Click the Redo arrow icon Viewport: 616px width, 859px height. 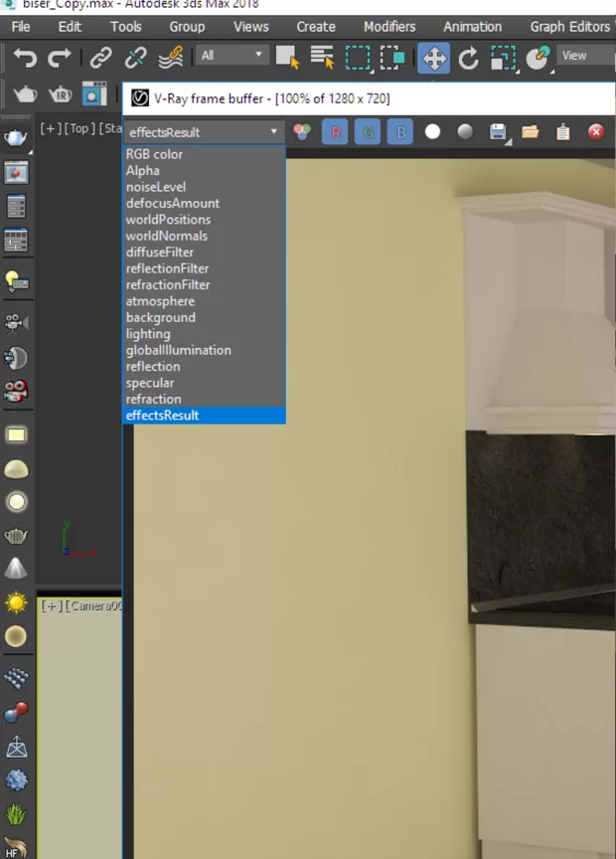pyautogui.click(x=60, y=58)
